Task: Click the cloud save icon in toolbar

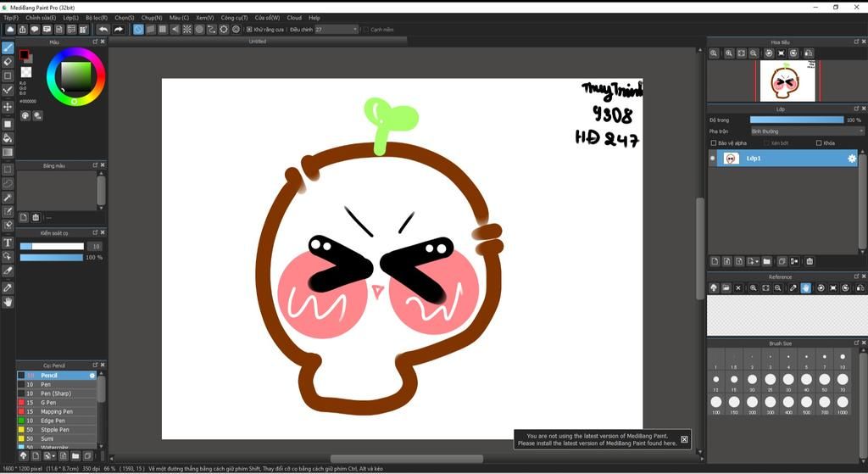Action: tap(10, 30)
